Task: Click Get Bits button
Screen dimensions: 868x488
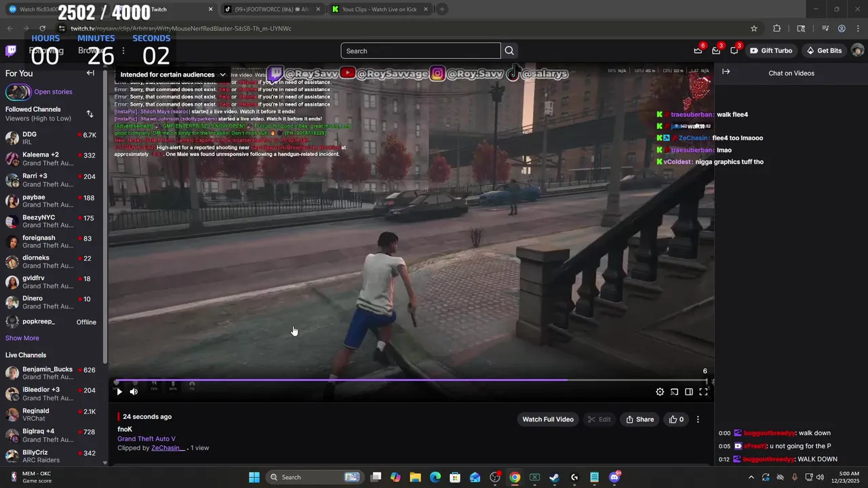Action: tap(824, 51)
